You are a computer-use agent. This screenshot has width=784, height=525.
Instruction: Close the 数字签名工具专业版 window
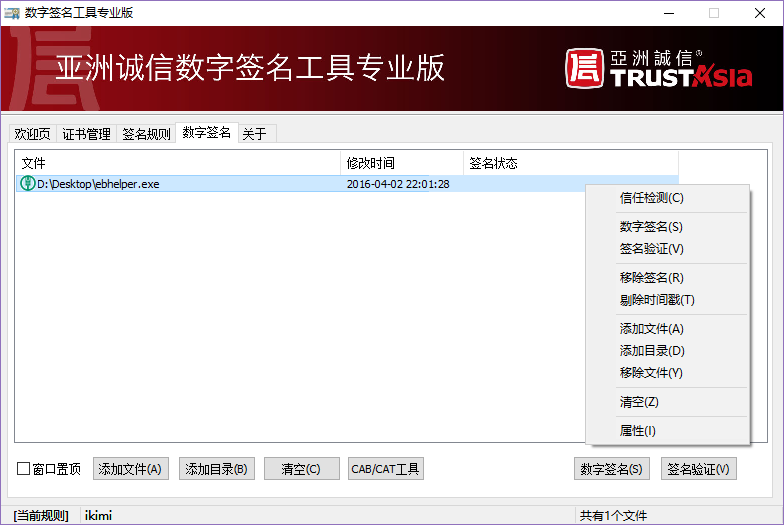(760, 13)
